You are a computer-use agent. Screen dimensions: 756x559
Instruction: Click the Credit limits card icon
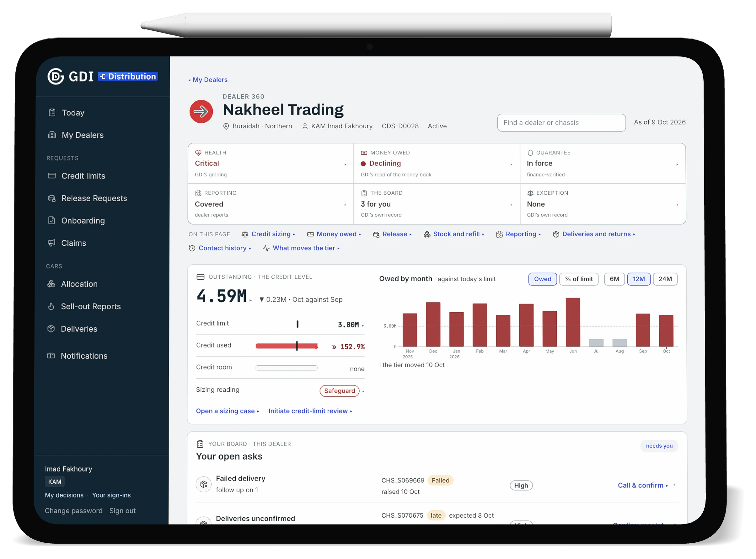(x=52, y=176)
